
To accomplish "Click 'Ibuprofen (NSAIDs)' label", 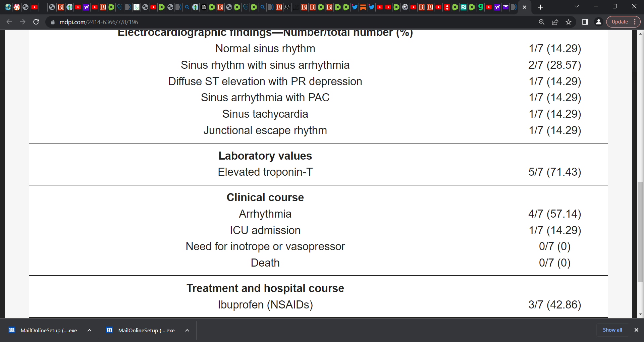I will coord(265,305).
